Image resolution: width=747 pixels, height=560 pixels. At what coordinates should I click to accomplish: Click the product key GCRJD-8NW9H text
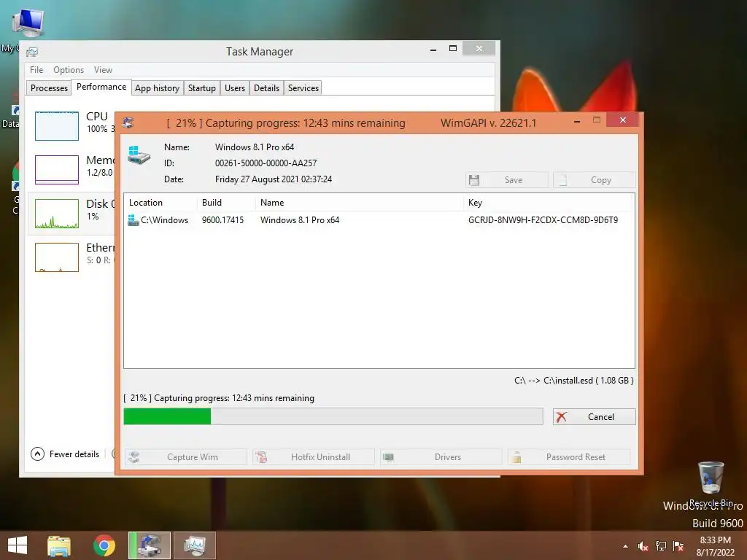(543, 220)
